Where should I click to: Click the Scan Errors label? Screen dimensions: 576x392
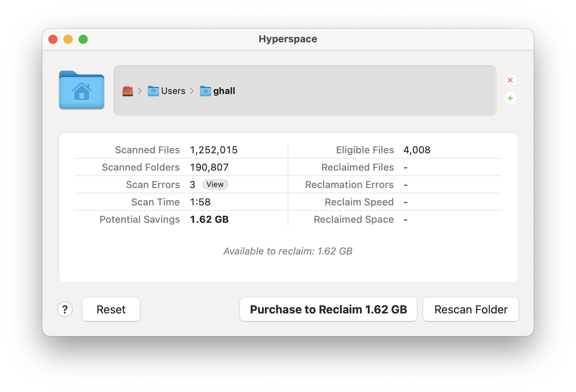click(x=153, y=185)
